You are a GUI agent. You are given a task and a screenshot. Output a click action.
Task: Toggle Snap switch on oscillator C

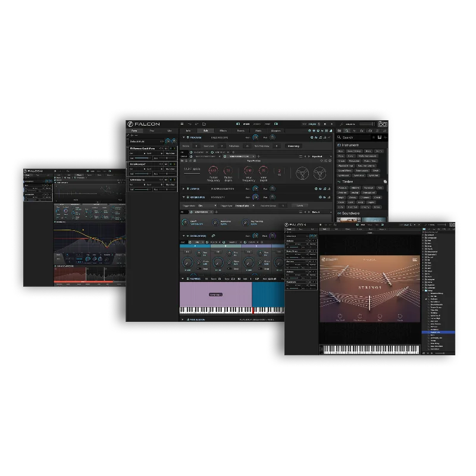click(x=261, y=269)
